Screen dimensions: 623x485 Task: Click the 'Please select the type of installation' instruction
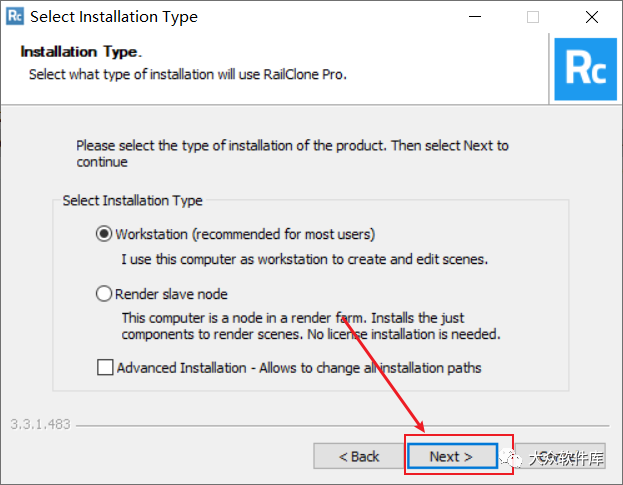click(292, 154)
